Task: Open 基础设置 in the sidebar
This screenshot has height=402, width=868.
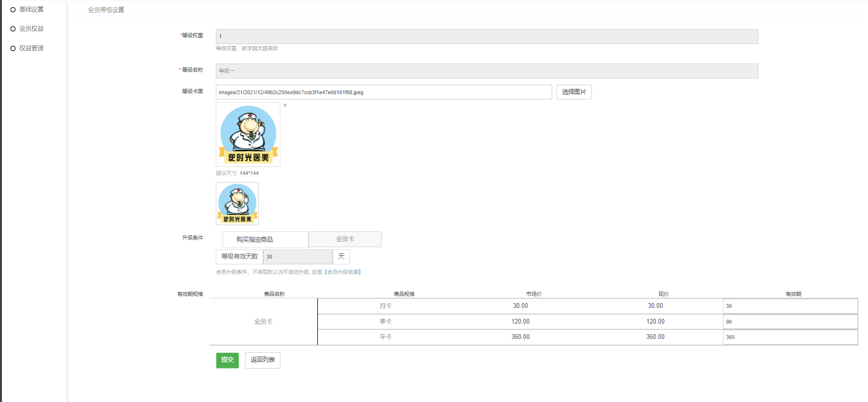Action: (31, 10)
